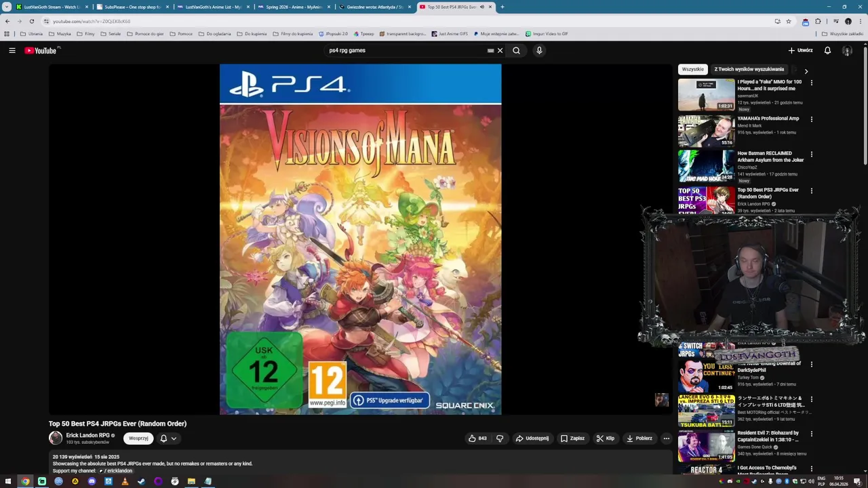This screenshot has height=488, width=868.
Task: Download video with 'Pobierz' button
Action: point(639,439)
